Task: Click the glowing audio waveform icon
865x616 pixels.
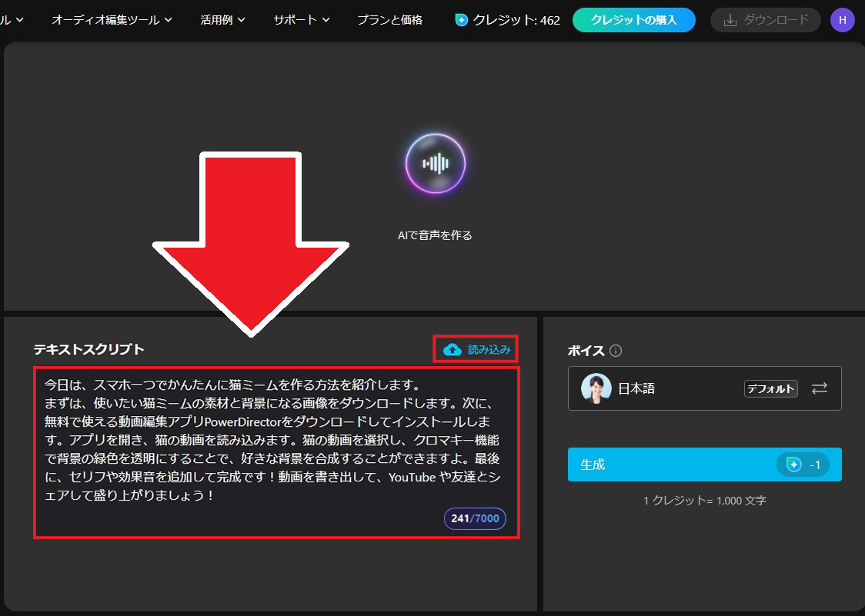Action: pyautogui.click(x=436, y=164)
